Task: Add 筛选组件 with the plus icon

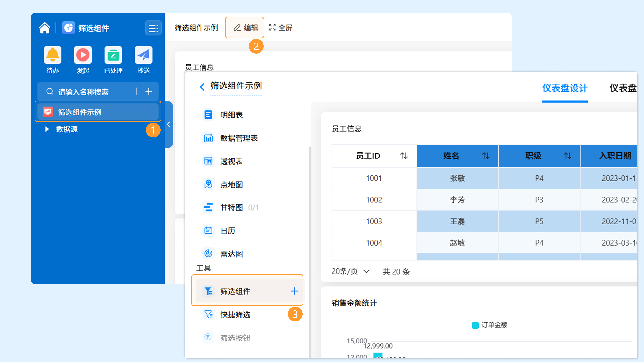Action: coord(294,291)
